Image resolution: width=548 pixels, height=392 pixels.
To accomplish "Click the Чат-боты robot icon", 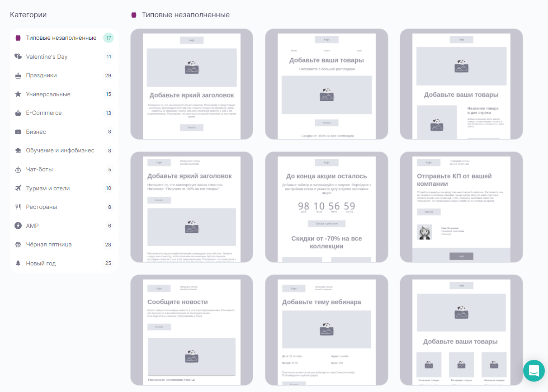I will click(18, 170).
